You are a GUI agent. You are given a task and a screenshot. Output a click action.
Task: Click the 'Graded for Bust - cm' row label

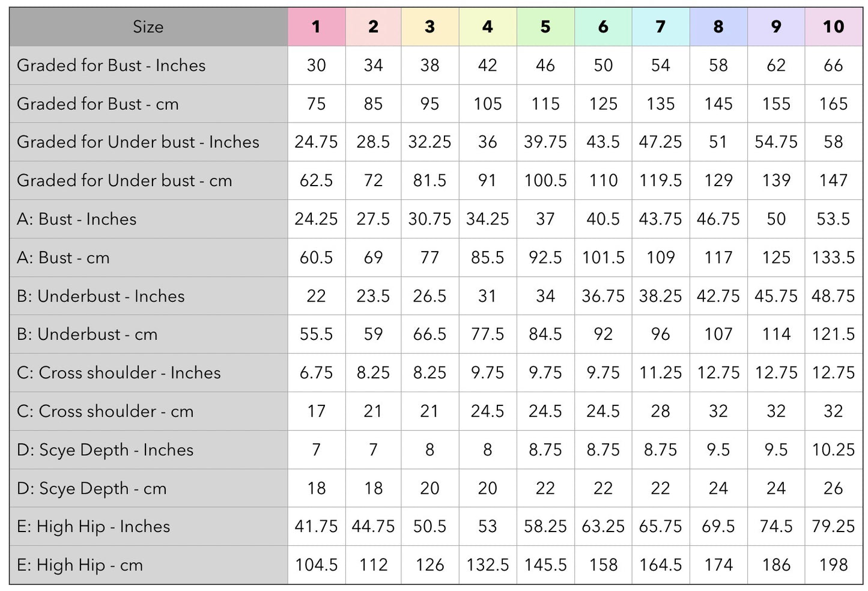(98, 104)
